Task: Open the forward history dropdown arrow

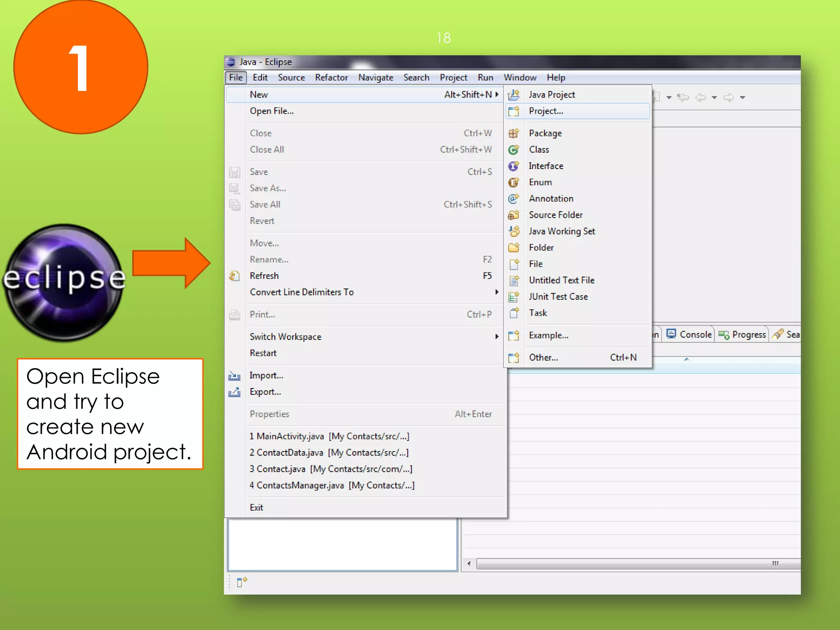Action: click(x=742, y=98)
